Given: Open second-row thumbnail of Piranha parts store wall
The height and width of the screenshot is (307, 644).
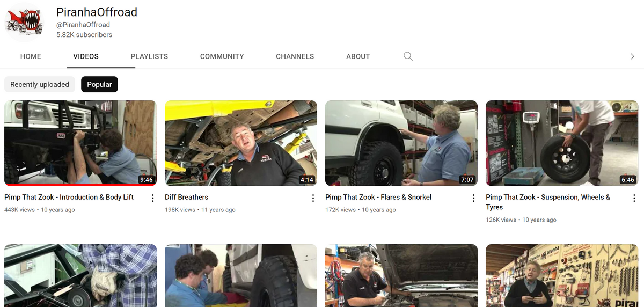Looking at the screenshot, I should [562, 276].
